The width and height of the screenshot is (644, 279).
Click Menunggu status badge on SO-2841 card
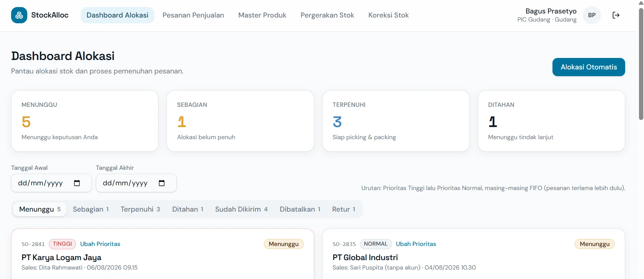(284, 244)
